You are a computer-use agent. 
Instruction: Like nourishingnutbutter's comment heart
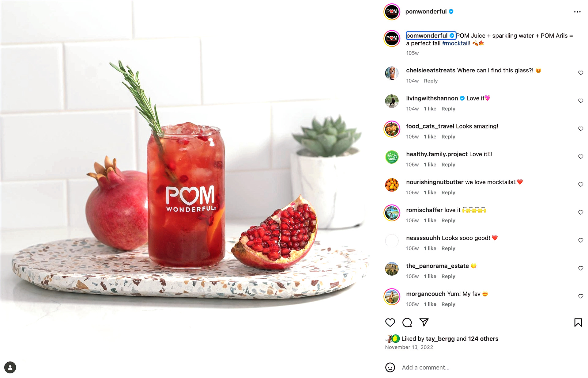(x=581, y=185)
